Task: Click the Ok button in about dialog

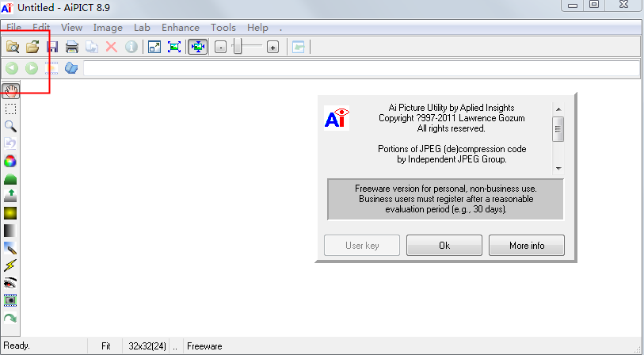Action: 444,246
